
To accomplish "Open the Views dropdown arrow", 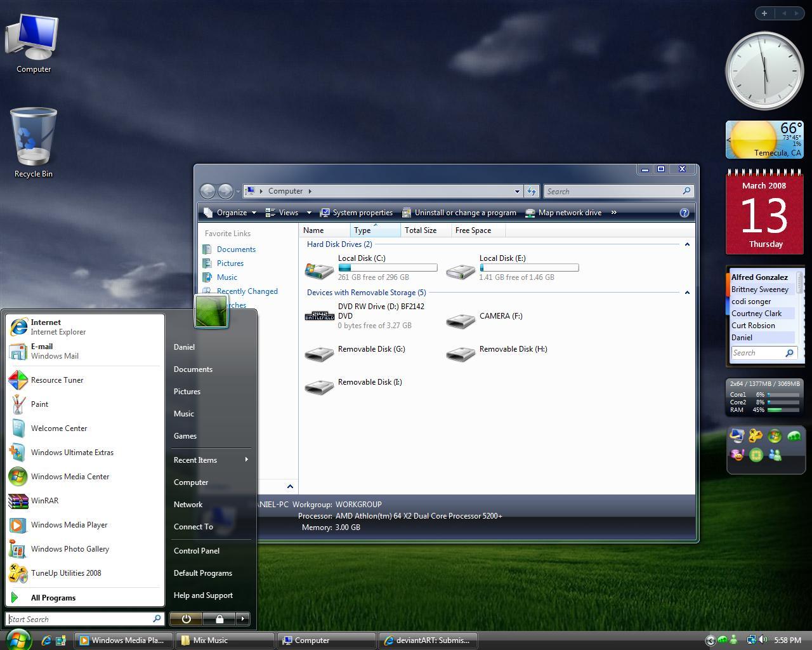I will [x=309, y=213].
